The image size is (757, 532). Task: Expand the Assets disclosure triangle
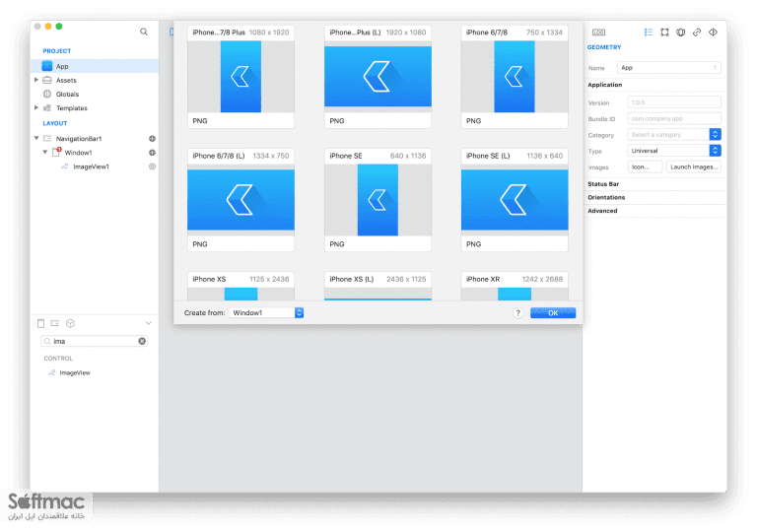click(x=36, y=80)
